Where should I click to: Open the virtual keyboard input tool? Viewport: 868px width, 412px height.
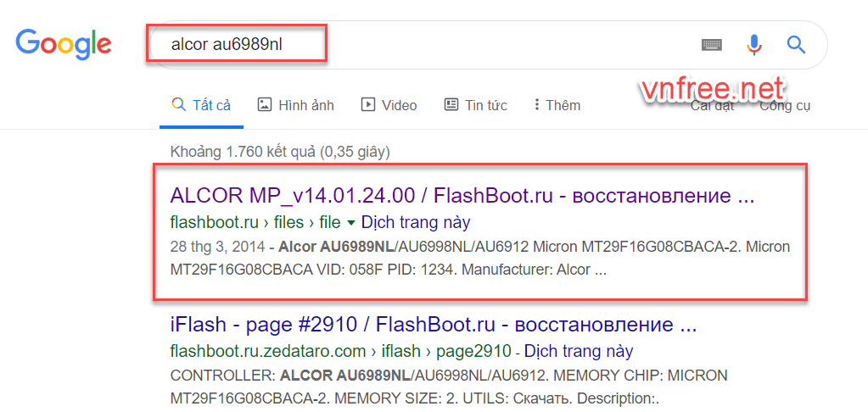click(711, 45)
